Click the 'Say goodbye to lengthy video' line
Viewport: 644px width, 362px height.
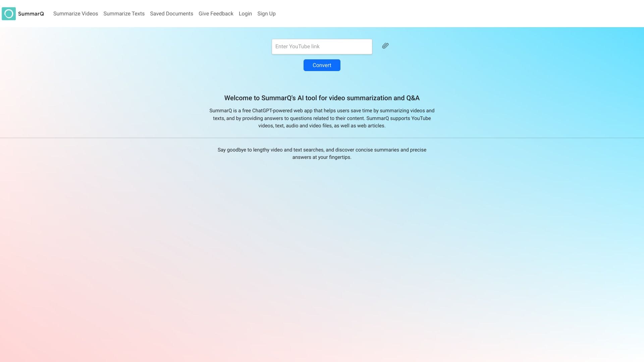[322, 150]
